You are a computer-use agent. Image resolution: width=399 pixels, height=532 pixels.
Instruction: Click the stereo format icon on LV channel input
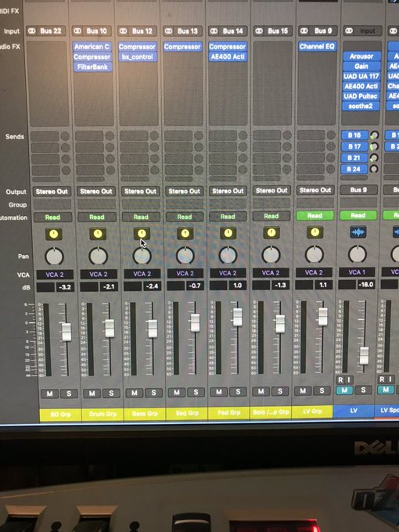(349, 31)
